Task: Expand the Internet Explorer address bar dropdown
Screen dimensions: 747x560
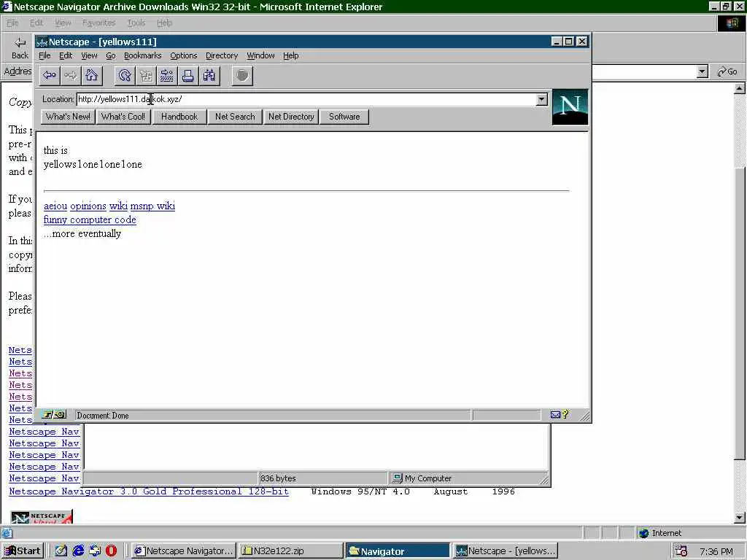Action: (702, 72)
